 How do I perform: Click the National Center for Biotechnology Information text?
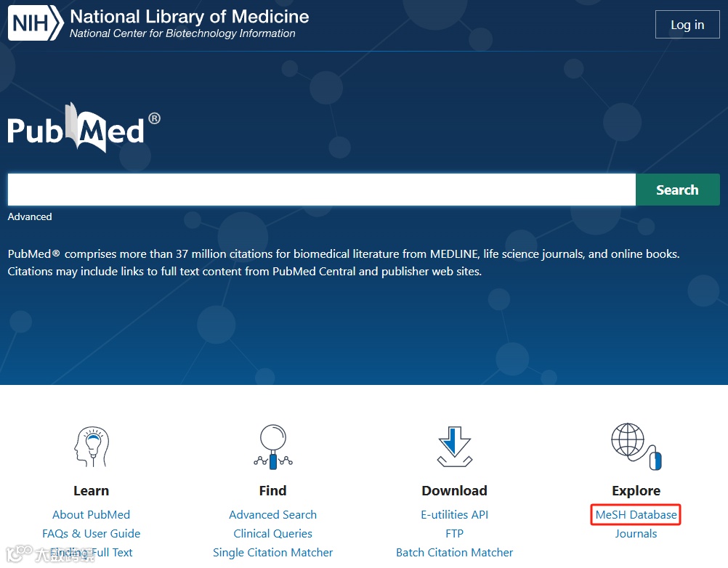(x=182, y=33)
